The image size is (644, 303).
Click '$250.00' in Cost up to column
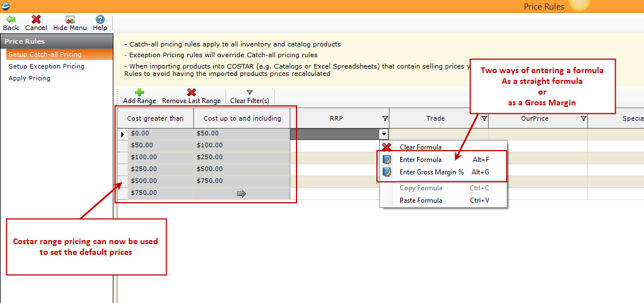click(x=242, y=157)
